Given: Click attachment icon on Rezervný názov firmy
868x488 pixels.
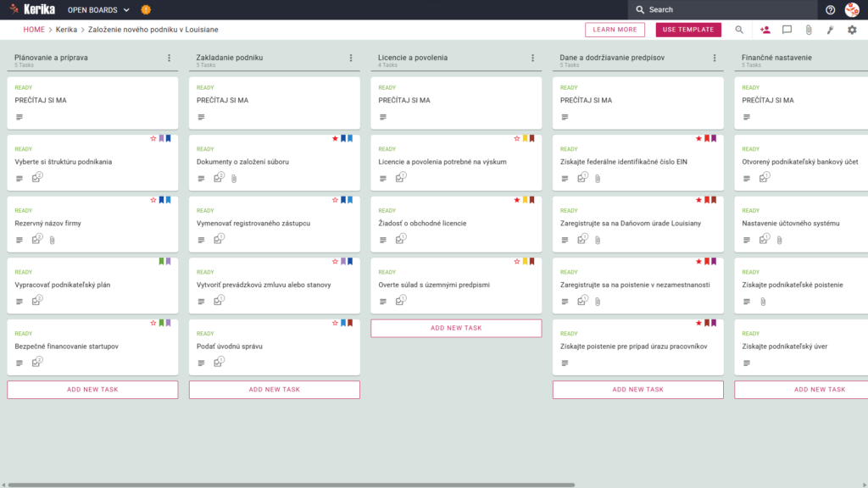Looking at the screenshot, I should pos(52,240).
